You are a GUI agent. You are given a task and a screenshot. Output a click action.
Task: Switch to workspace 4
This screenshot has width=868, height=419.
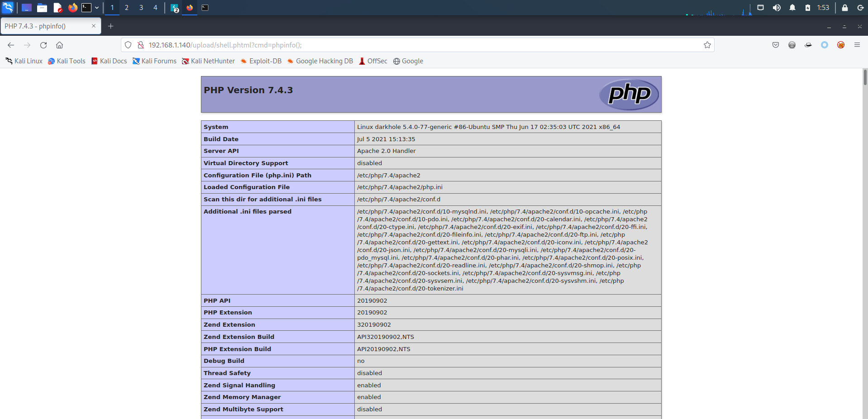pos(155,8)
